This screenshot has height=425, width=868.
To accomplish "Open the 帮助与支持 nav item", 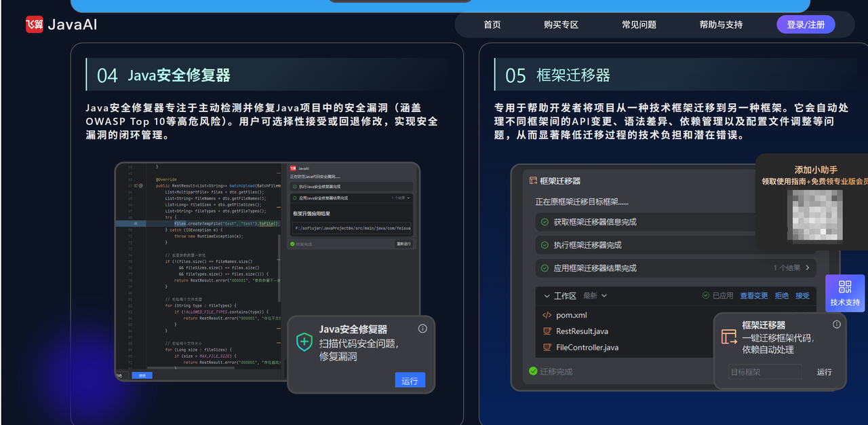I will (722, 24).
